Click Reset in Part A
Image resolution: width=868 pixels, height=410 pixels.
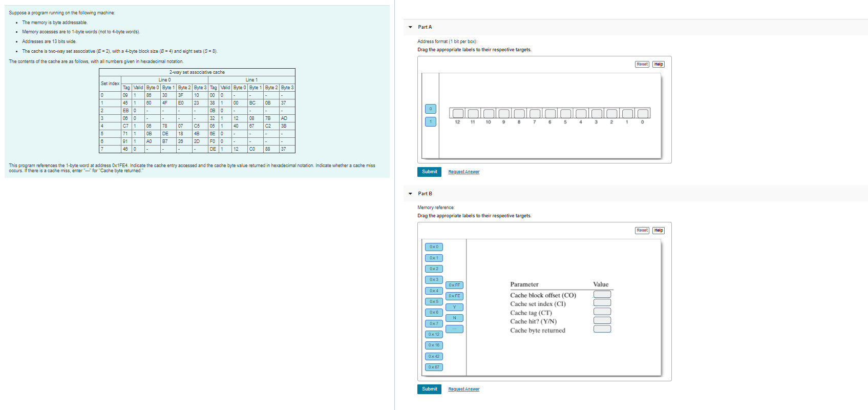[x=642, y=64]
